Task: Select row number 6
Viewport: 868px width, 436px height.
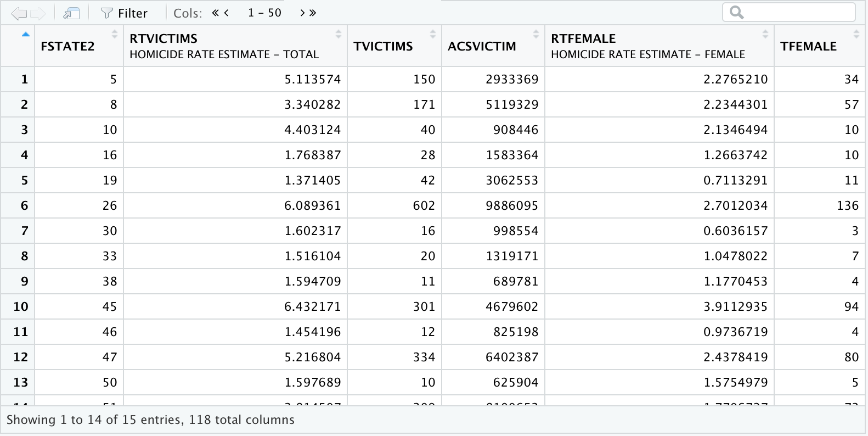Action: point(24,205)
